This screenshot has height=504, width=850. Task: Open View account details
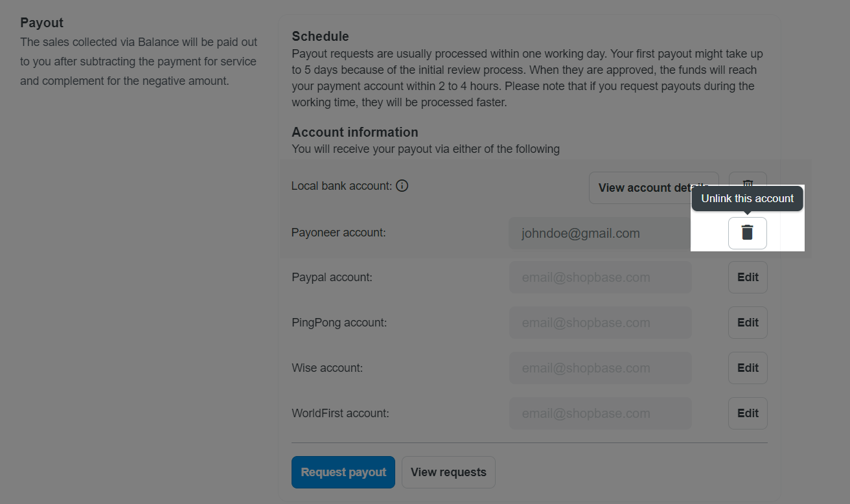tap(653, 187)
